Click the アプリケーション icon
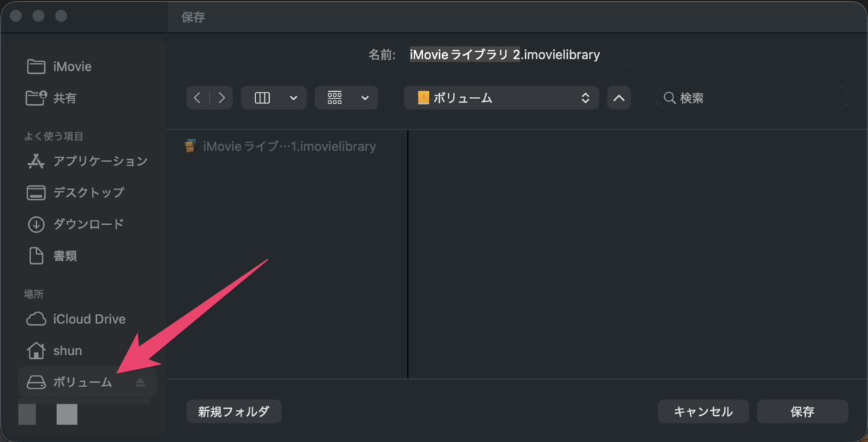 36,161
